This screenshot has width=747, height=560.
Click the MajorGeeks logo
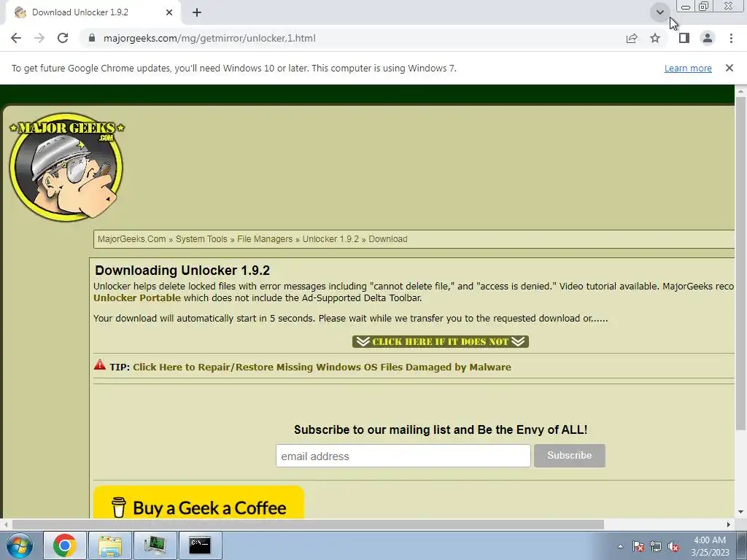pos(66,167)
